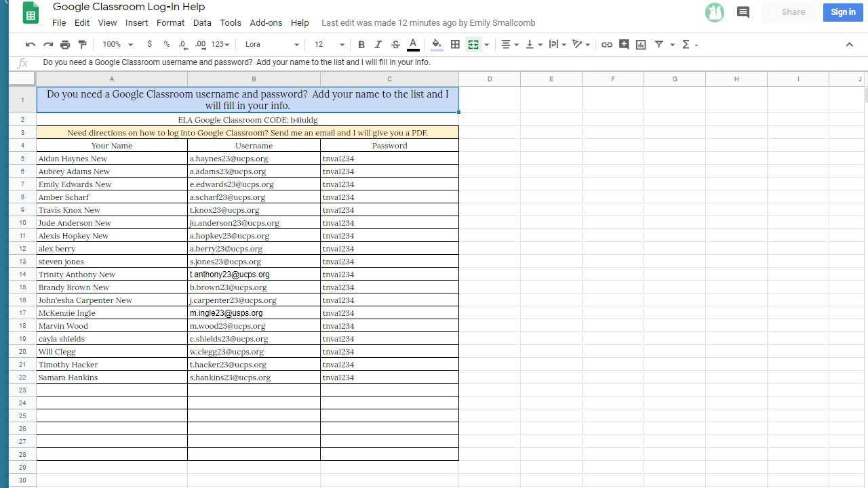Select the Paint format tool
Image resolution: width=868 pixels, height=488 pixels.
(83, 44)
